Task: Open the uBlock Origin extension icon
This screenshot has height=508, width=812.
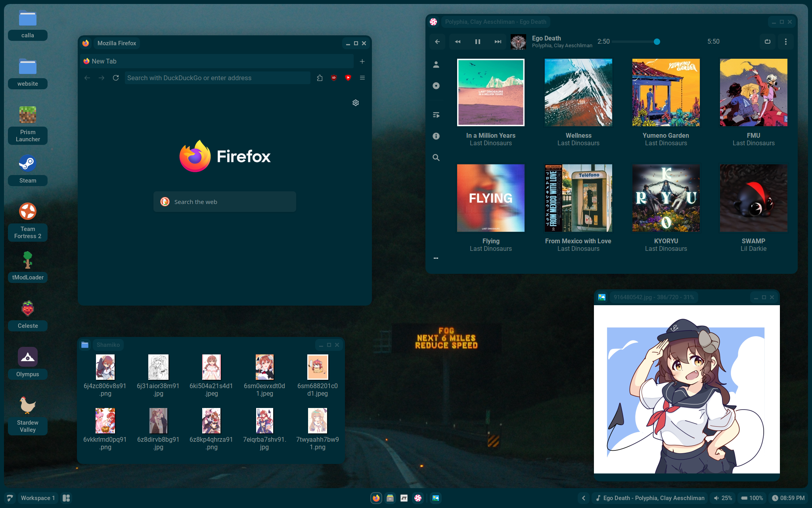Action: pyautogui.click(x=334, y=78)
